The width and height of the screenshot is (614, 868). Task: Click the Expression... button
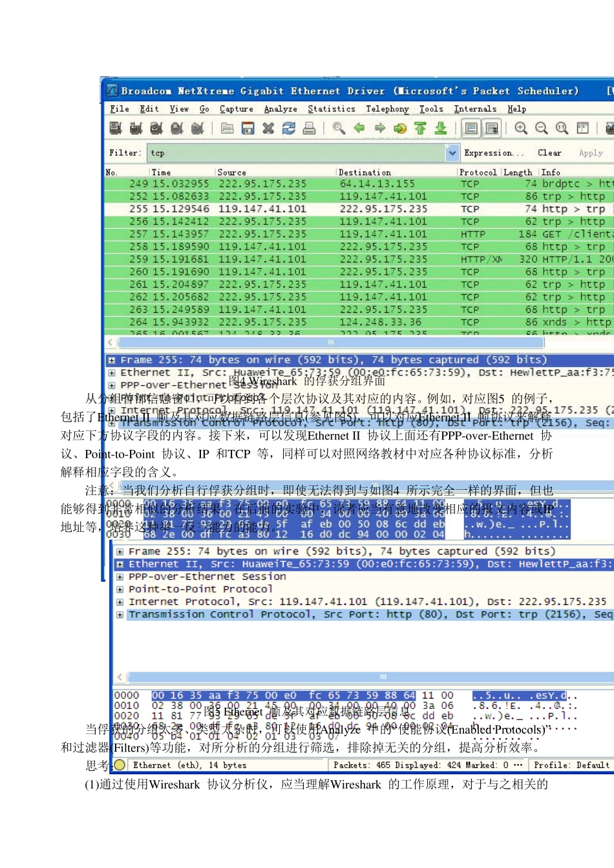494,153
